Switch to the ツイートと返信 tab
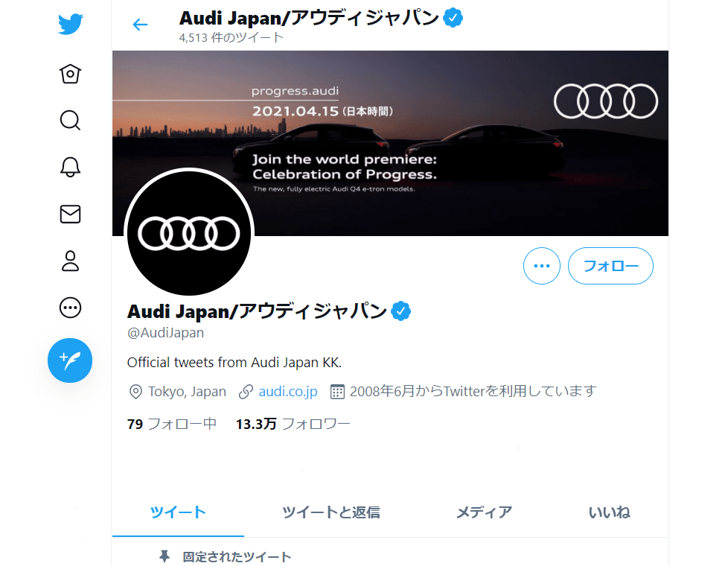Image resolution: width=728 pixels, height=566 pixels. 331,512
